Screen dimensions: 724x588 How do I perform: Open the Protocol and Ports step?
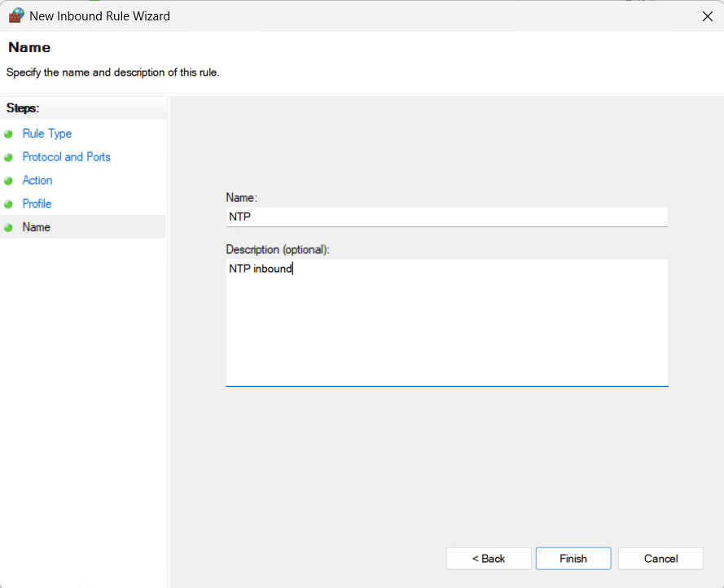tap(66, 157)
